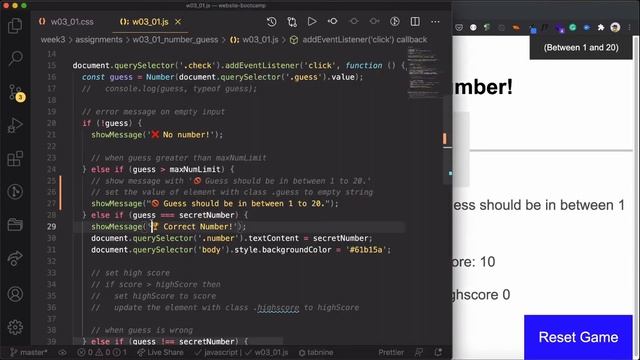Click the code minimap preview
The width and height of the screenshot is (640, 360).
[x=423, y=73]
